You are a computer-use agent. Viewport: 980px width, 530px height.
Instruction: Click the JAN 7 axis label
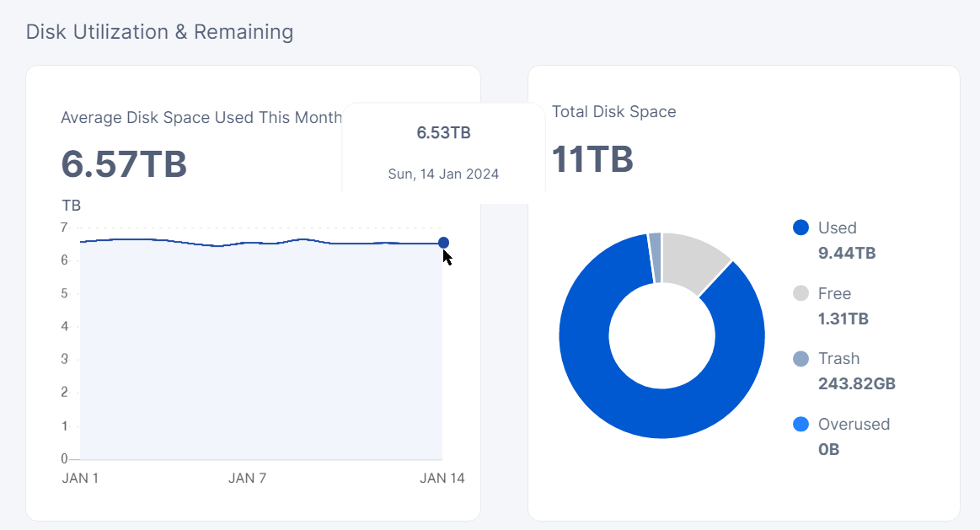(247, 479)
